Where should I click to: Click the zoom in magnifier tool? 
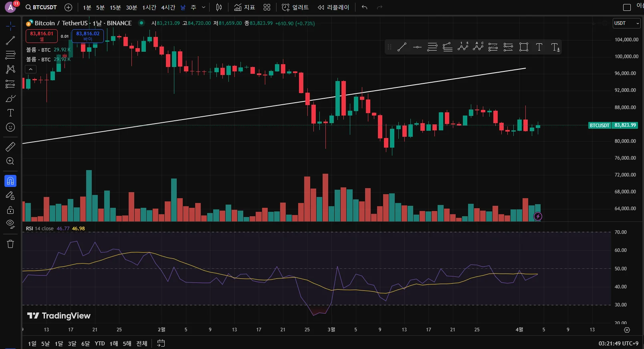point(10,161)
